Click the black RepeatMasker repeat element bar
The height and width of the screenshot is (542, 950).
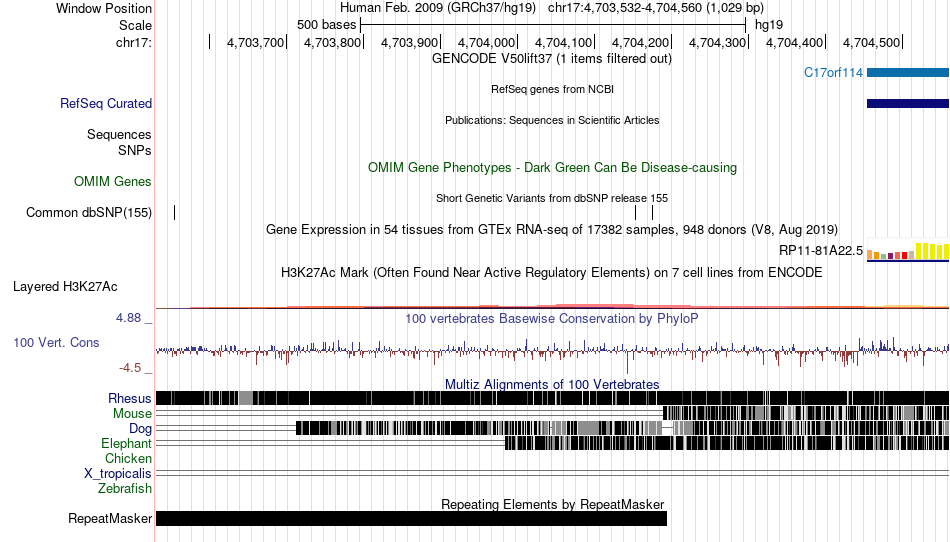coord(411,518)
